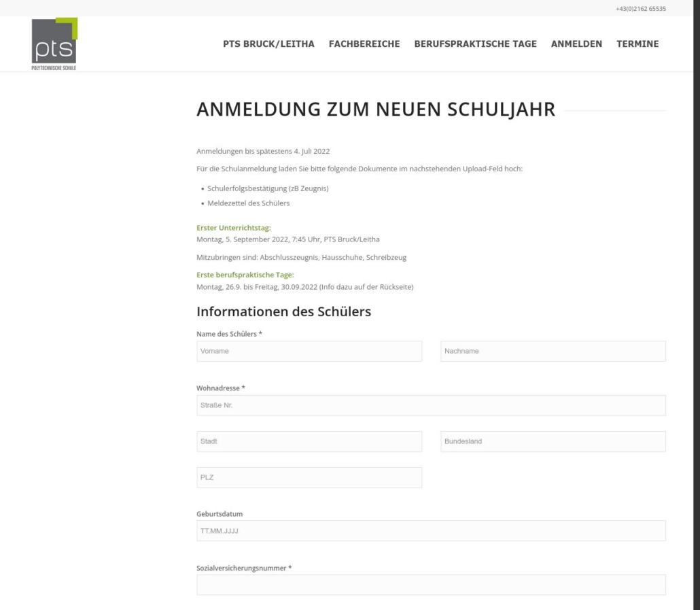Click the Straße Nr. address field
The width and height of the screenshot is (700, 610).
tap(432, 405)
